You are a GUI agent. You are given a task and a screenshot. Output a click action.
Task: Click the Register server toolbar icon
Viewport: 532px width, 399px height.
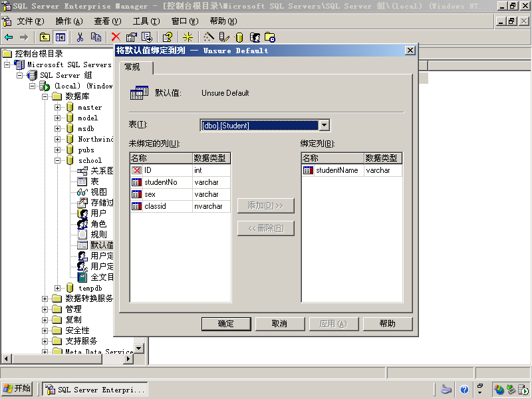click(224, 37)
